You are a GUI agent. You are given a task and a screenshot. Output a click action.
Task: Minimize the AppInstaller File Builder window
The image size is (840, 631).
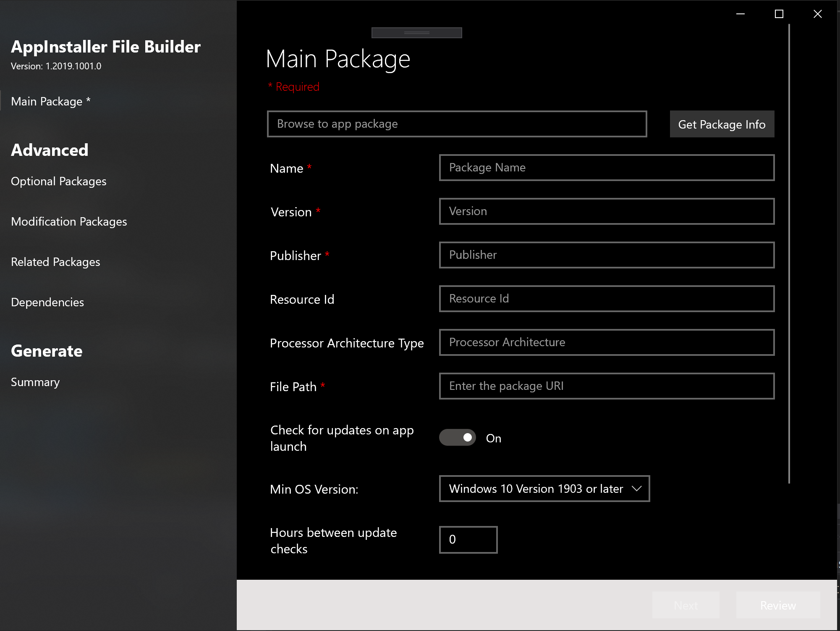pyautogui.click(x=741, y=14)
